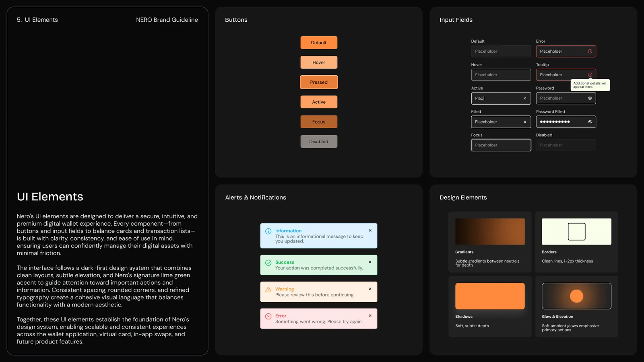
Task: Click the red Error circle-X icon
Action: [x=268, y=317]
